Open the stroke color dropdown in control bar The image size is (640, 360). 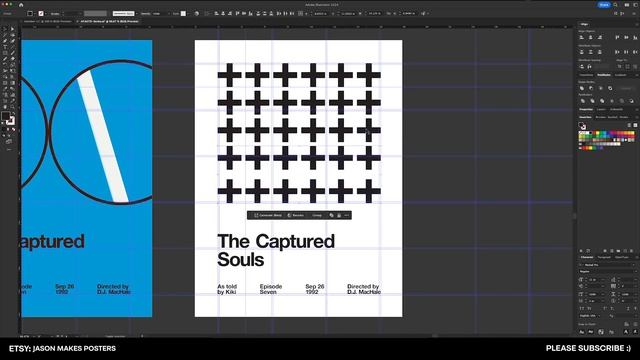click(x=46, y=13)
